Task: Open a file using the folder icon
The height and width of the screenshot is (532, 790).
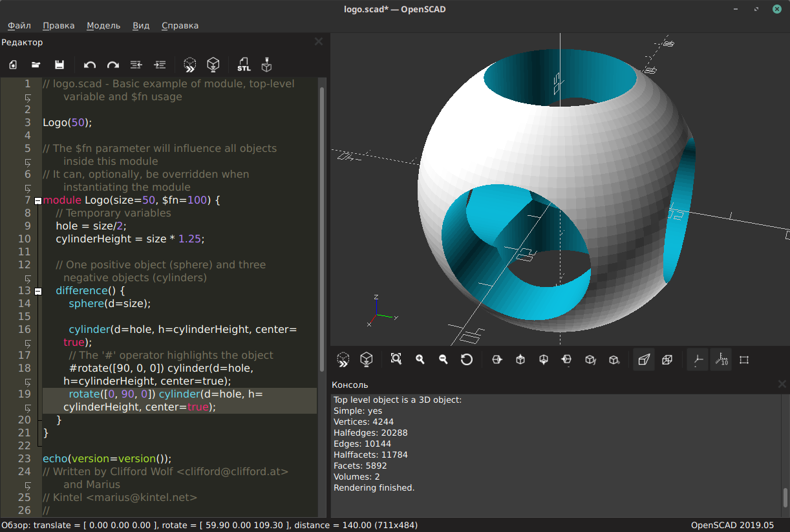Action: [x=36, y=65]
